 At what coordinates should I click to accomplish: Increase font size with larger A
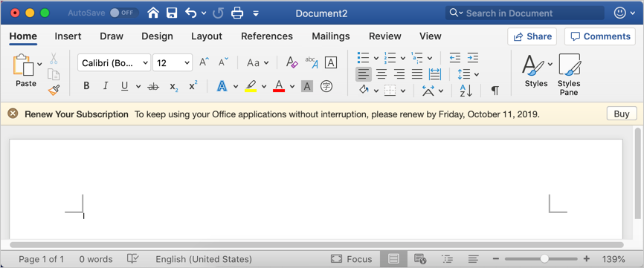(x=204, y=62)
